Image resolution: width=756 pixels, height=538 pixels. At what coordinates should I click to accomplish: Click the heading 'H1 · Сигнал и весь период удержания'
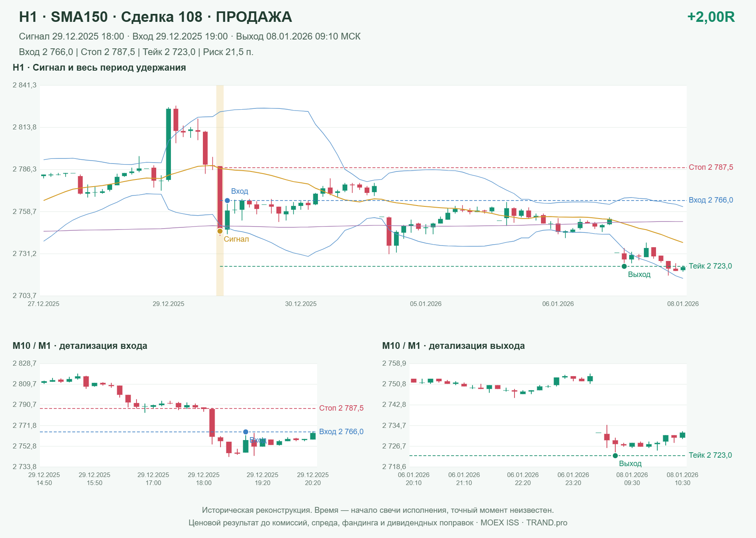[x=99, y=68]
